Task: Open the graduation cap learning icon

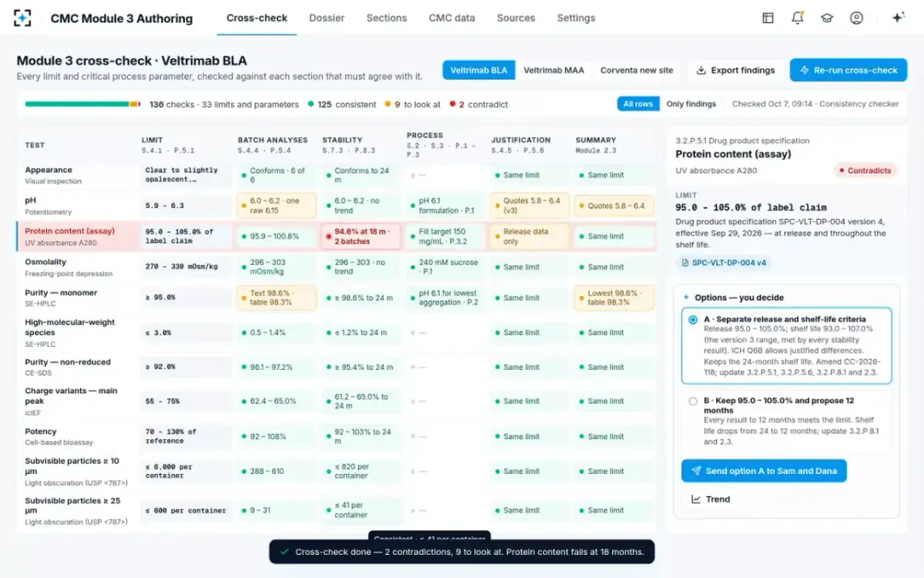Action: [x=827, y=18]
